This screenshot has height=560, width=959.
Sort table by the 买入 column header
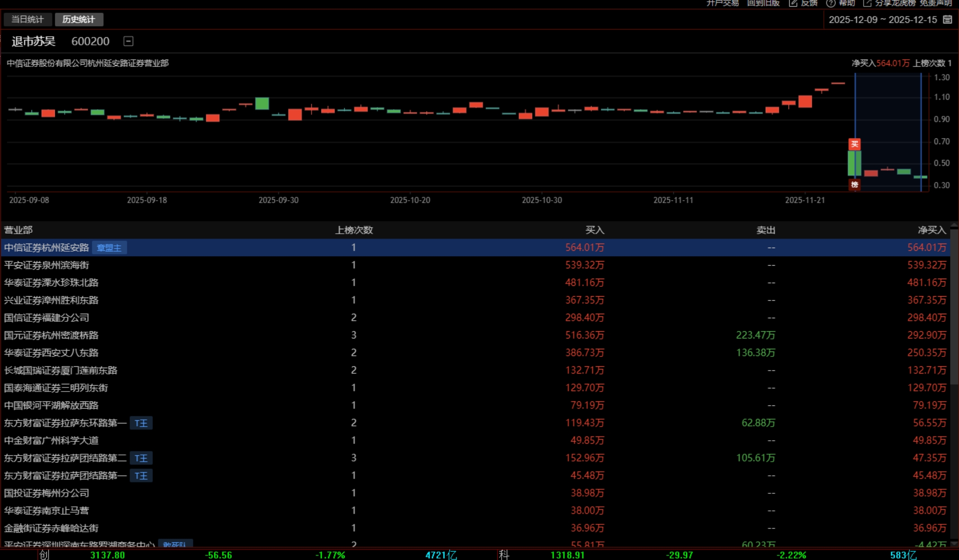595,230
